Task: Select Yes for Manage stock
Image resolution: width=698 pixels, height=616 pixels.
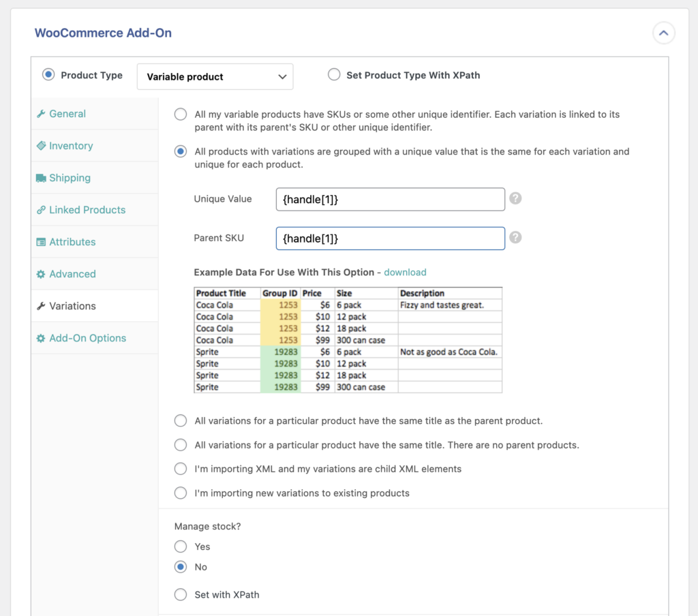Action: coord(181,546)
